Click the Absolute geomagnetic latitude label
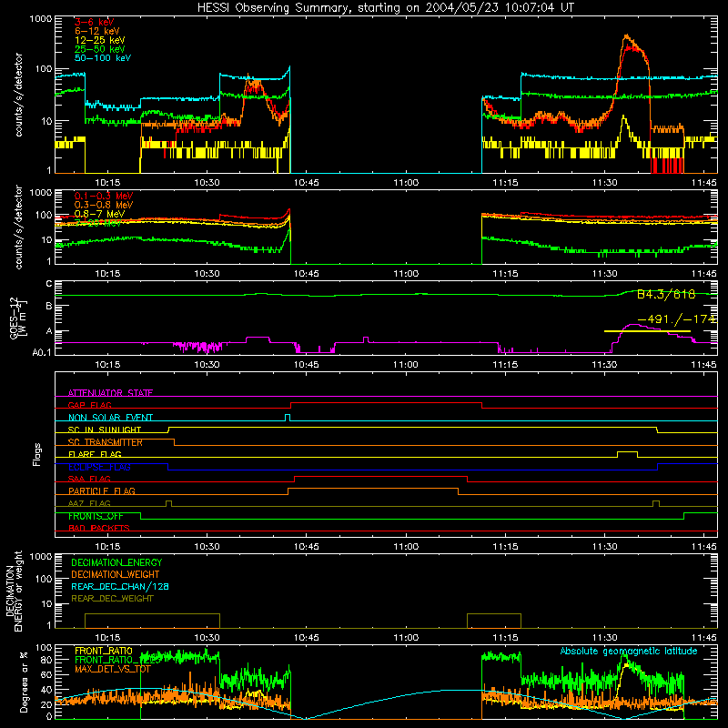The image size is (728, 728). click(x=629, y=651)
